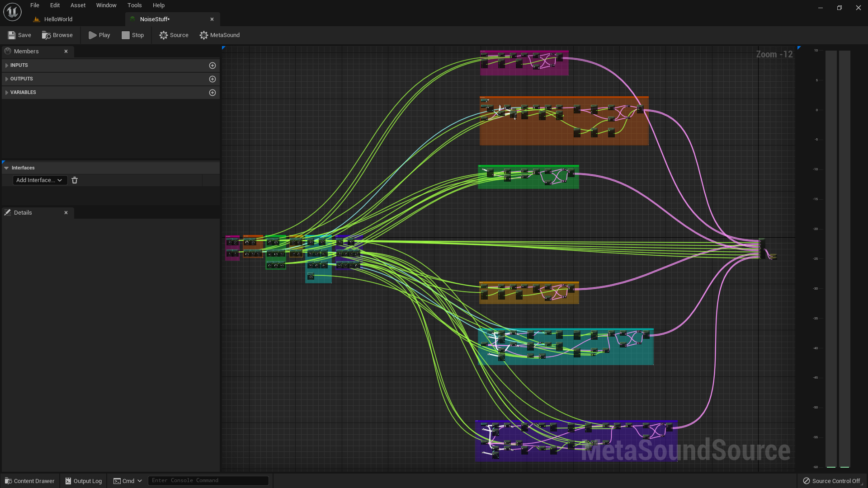Open the Add Interface dropdown
Image resolution: width=868 pixels, height=488 pixels.
pyautogui.click(x=40, y=180)
